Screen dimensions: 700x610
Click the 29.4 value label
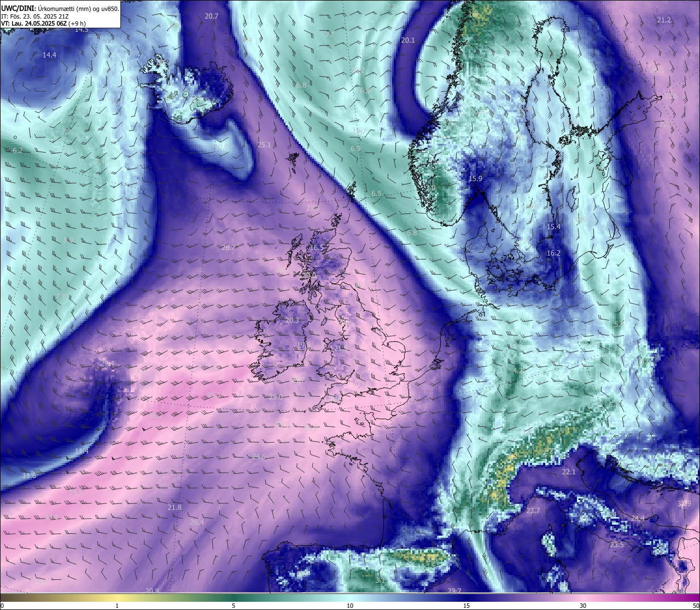[x=108, y=364]
